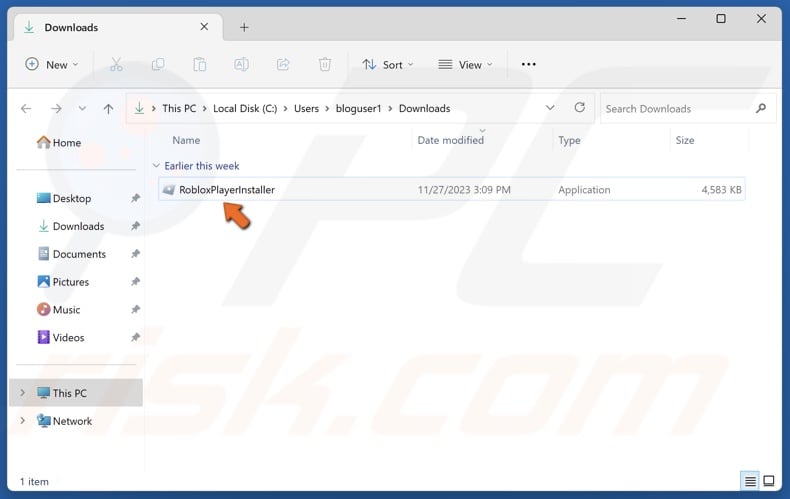Click Users breadcrumb in address bar
This screenshot has width=790, height=499.
point(306,108)
